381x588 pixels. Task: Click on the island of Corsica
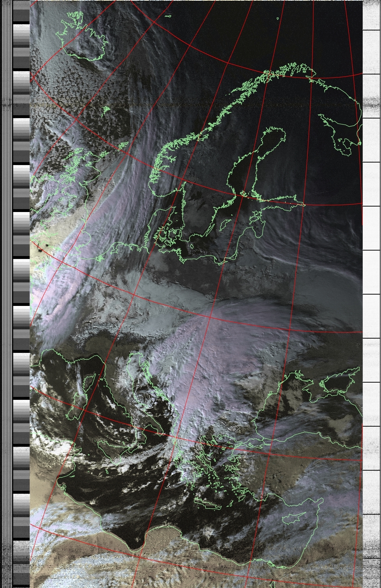coord(88,383)
